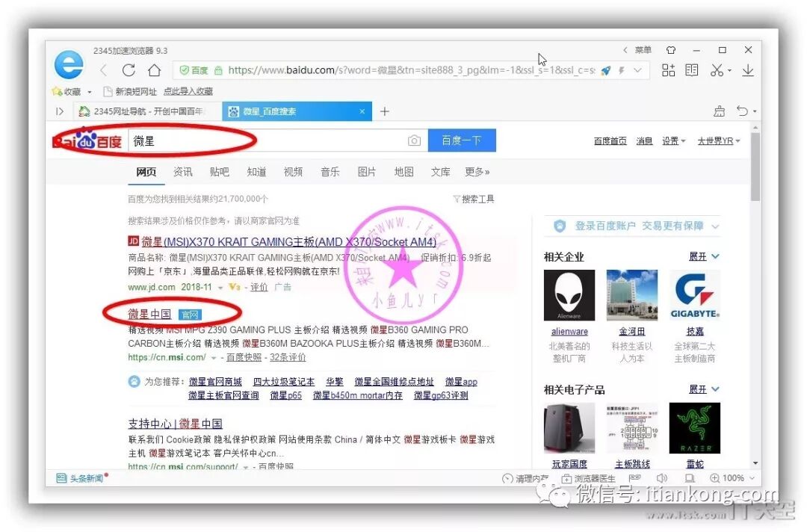Image resolution: width=807 pixels, height=532 pixels.
Task: Open the 更多» category menu
Action: (x=477, y=172)
